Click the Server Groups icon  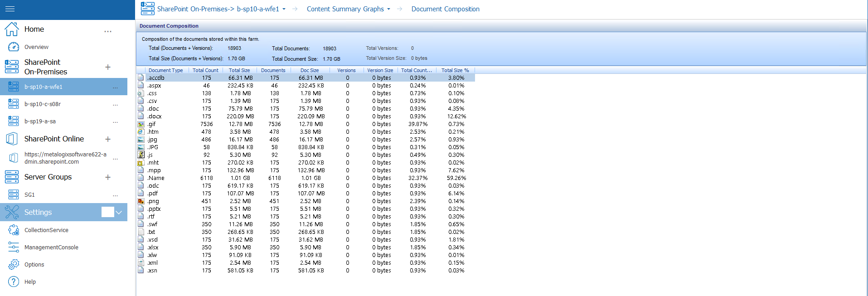click(12, 177)
